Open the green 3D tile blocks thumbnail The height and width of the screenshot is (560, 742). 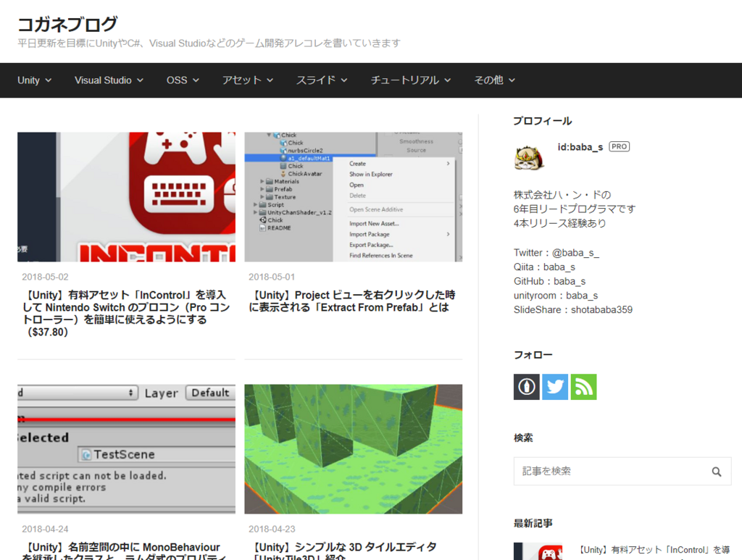click(353, 449)
